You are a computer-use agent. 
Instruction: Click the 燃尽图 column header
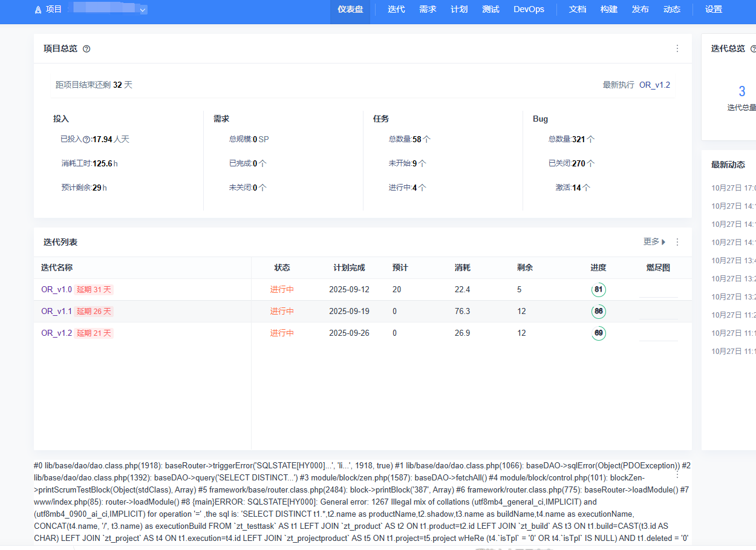[658, 267]
